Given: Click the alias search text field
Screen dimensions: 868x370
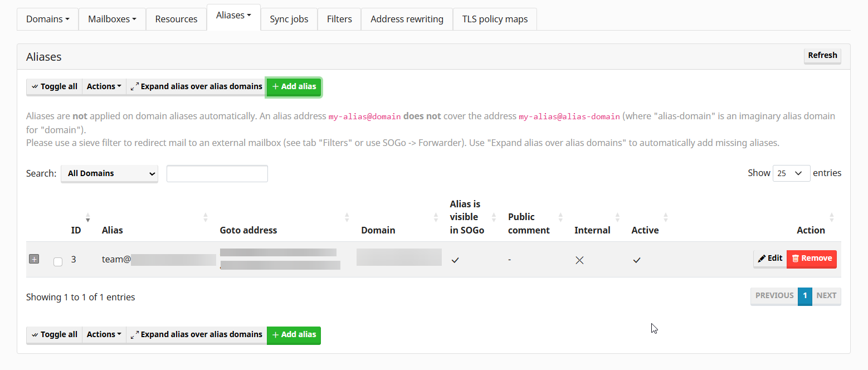Looking at the screenshot, I should (x=217, y=173).
